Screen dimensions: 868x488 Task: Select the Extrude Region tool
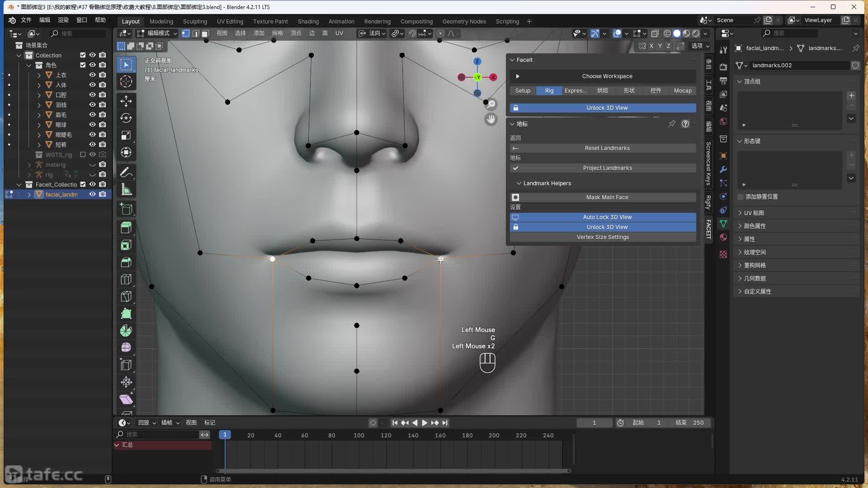point(126,228)
